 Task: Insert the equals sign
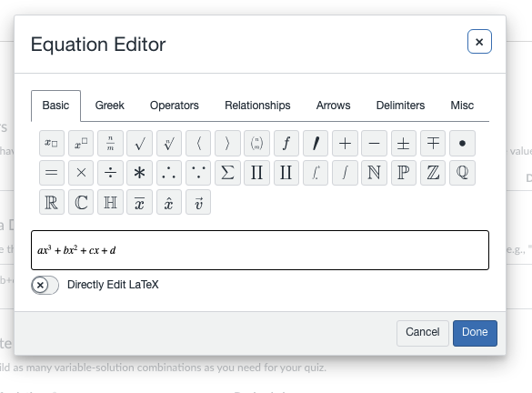tap(52, 173)
